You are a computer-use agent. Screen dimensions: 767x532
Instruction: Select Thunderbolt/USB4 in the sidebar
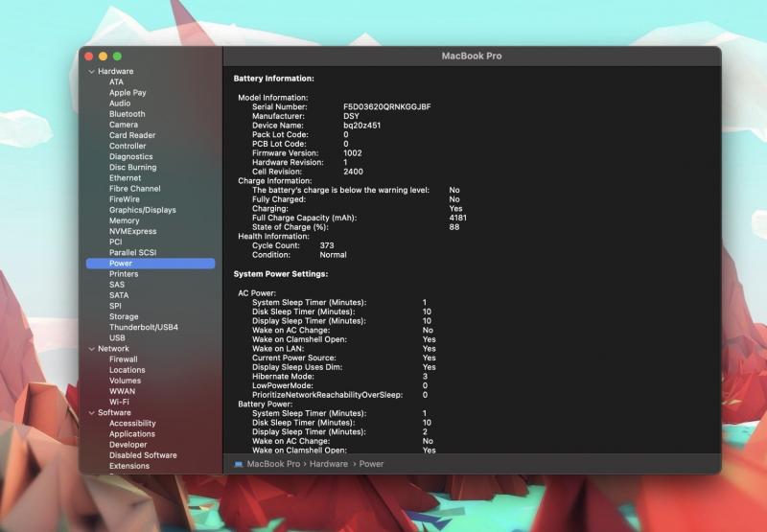click(143, 328)
